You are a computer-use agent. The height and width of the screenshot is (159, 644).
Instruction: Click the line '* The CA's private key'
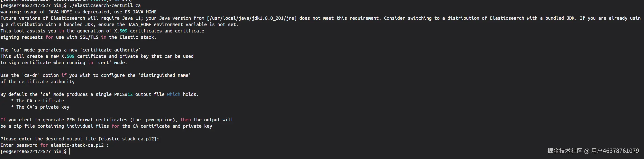40,107
